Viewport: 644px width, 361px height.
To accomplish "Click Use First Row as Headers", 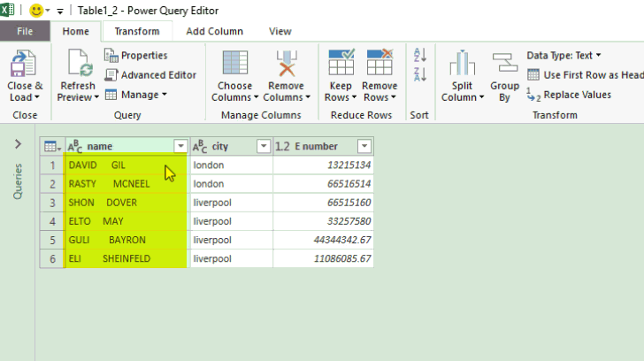I will coord(586,74).
